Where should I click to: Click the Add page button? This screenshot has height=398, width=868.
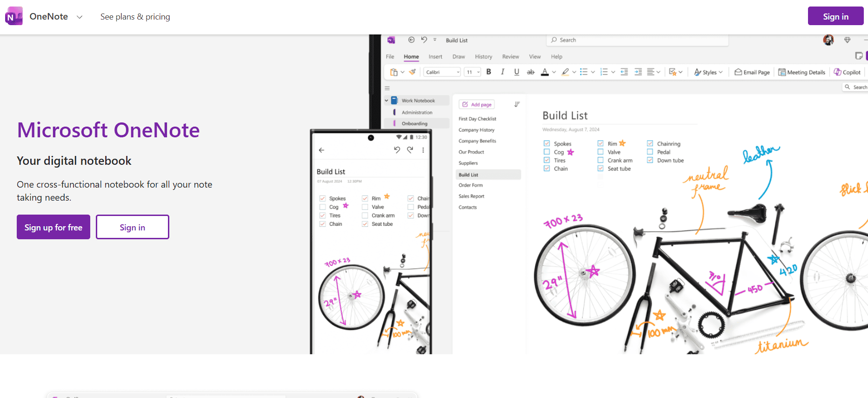coord(477,105)
